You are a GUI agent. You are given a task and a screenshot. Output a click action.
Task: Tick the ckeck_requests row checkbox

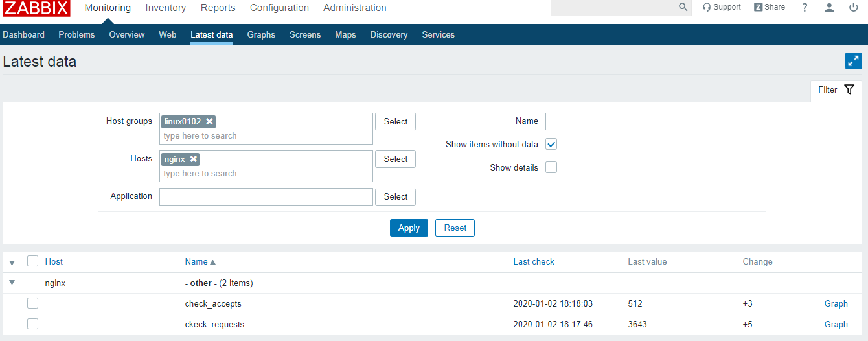(32, 323)
